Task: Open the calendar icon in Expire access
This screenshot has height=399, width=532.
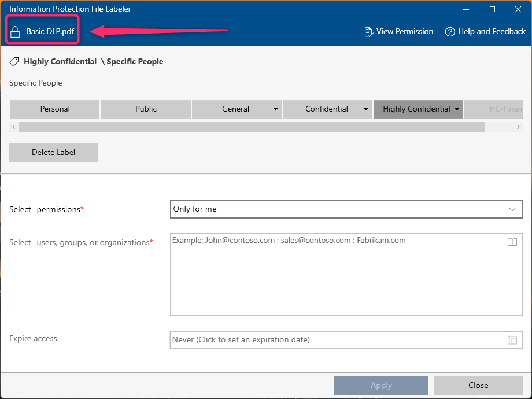Action: pos(512,340)
